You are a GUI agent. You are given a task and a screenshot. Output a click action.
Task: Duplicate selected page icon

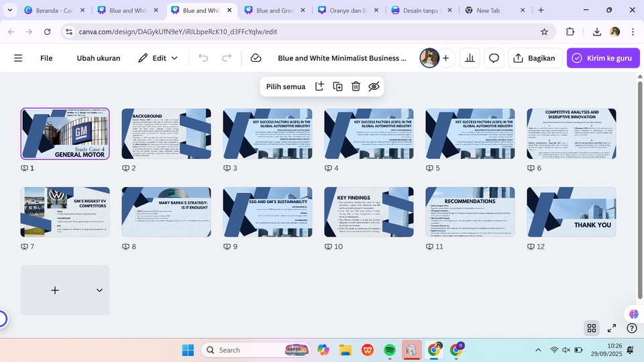(337, 86)
